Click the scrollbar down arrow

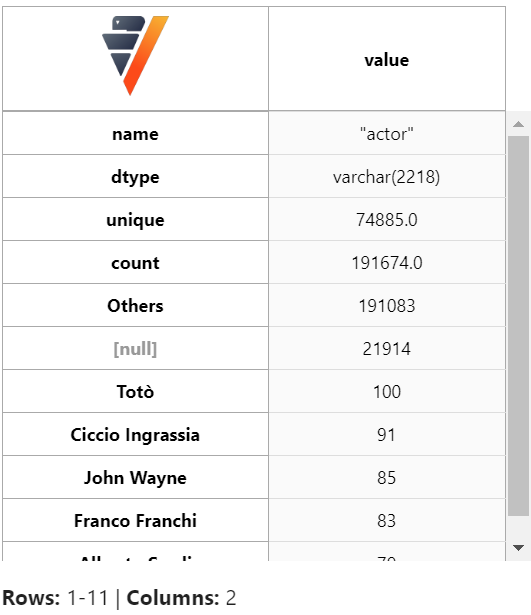click(x=518, y=548)
